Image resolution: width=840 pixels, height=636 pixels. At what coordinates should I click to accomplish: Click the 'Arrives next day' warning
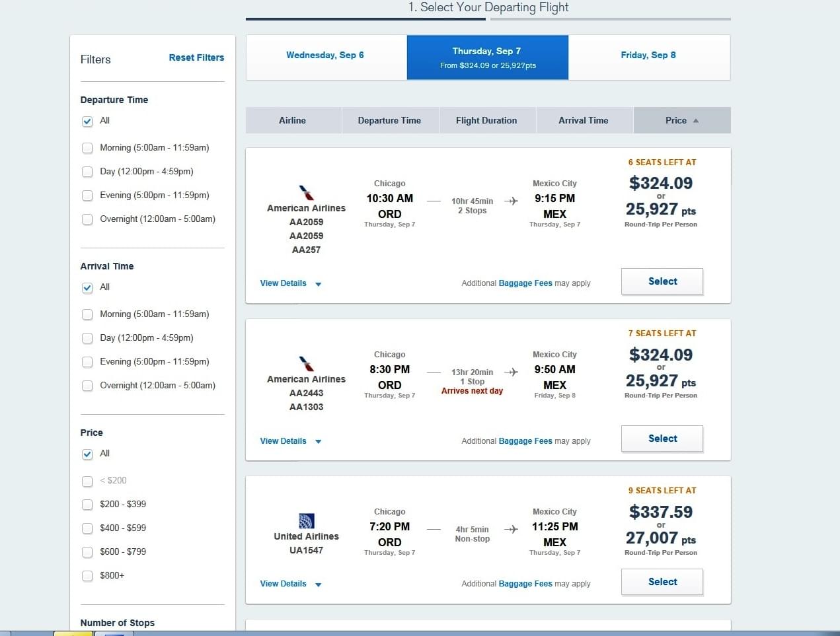point(472,391)
